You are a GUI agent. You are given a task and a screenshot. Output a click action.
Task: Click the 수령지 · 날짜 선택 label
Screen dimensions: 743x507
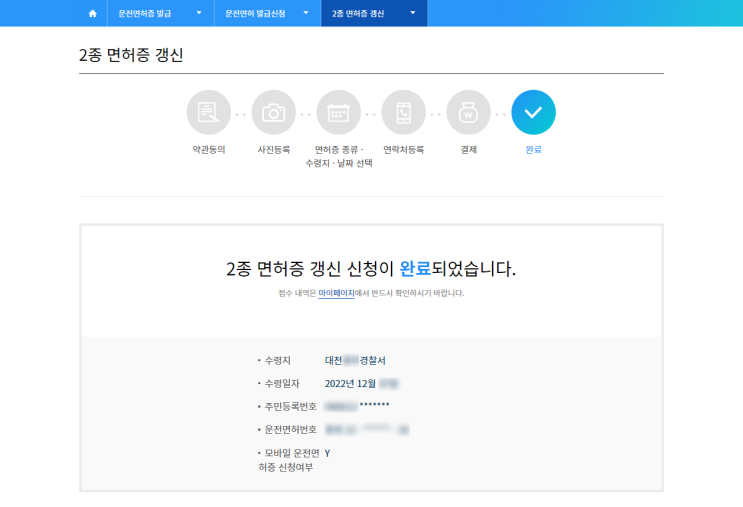tap(339, 163)
